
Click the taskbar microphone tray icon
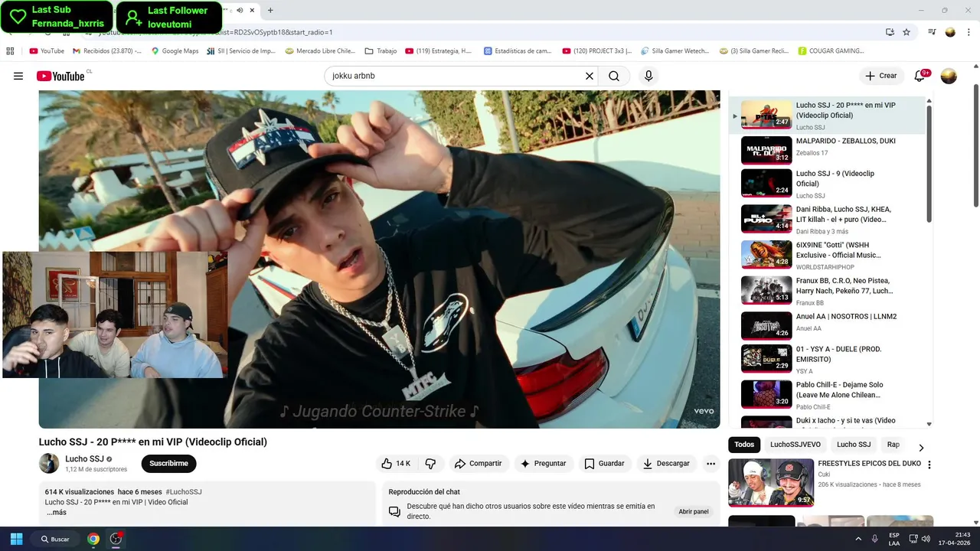(875, 539)
